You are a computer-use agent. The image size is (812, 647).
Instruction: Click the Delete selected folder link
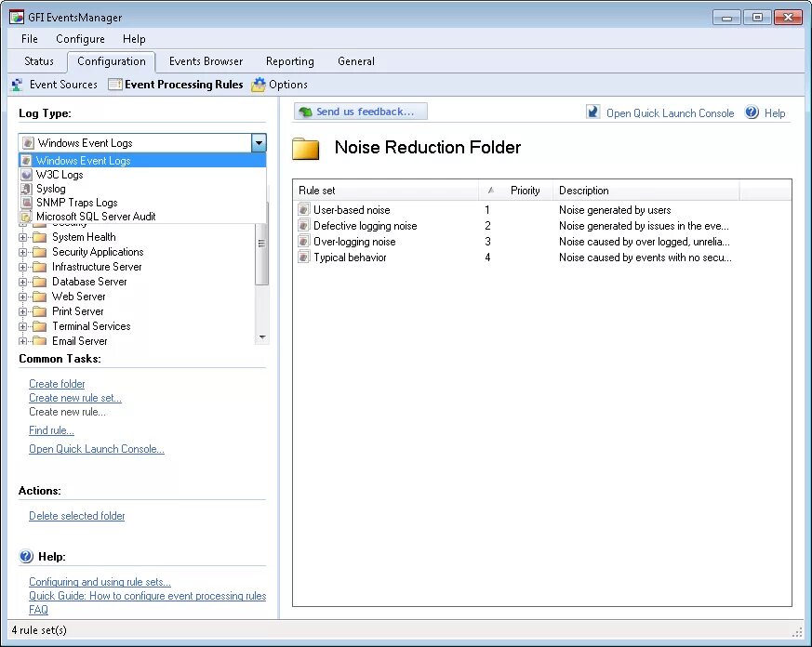(x=76, y=516)
